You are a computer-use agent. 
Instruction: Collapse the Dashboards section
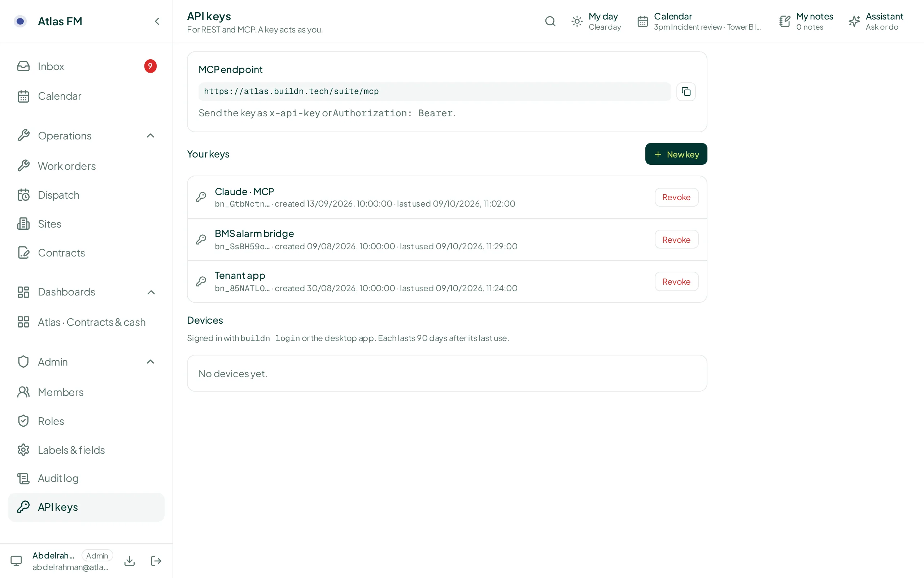click(151, 293)
